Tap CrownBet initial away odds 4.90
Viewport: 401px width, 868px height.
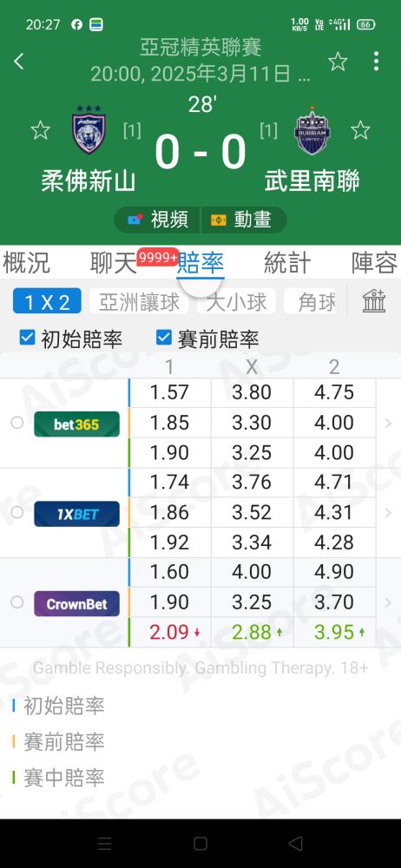click(x=334, y=572)
